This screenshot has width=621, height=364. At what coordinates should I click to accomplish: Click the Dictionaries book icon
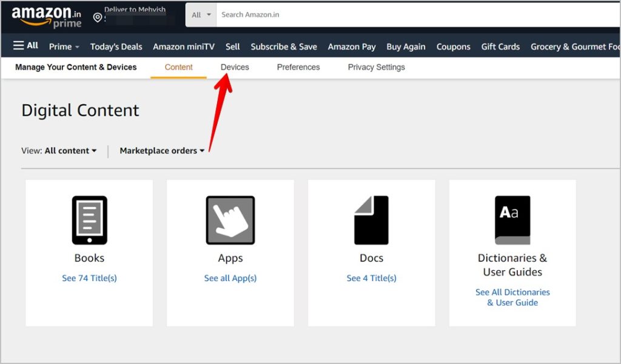pyautogui.click(x=512, y=220)
